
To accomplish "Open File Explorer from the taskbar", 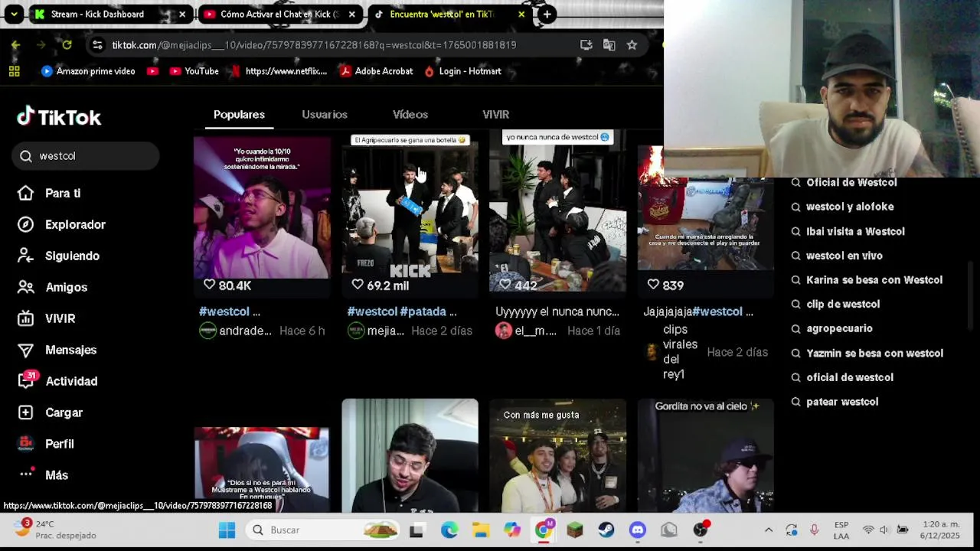I will [x=480, y=530].
